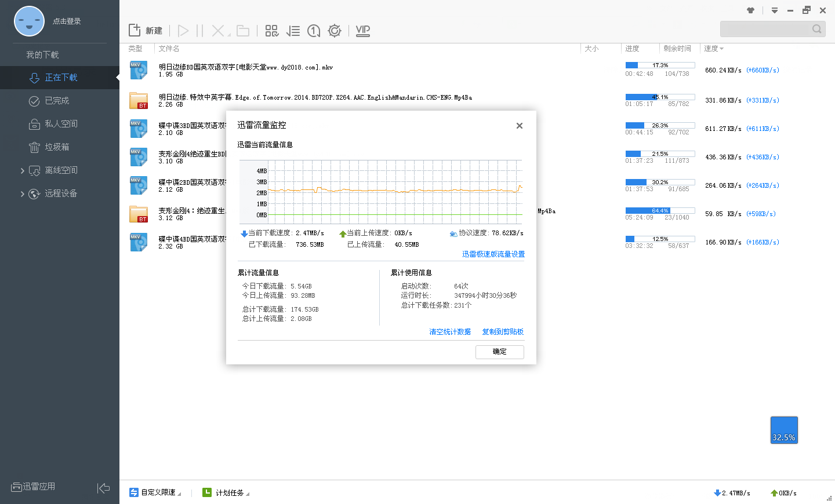
Task: Click the VIP toolbar icon
Action: pyautogui.click(x=363, y=31)
